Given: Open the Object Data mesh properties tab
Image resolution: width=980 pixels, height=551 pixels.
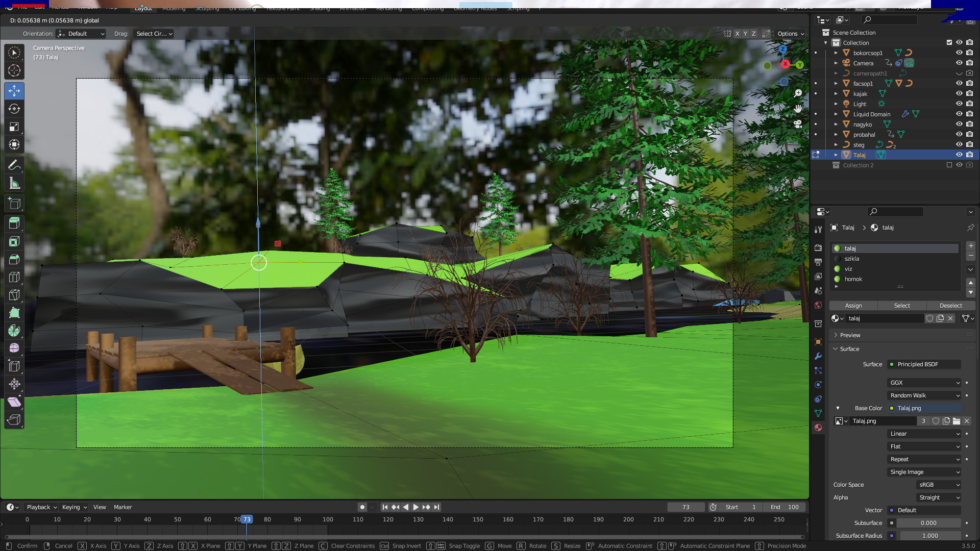Looking at the screenshot, I should point(818,413).
